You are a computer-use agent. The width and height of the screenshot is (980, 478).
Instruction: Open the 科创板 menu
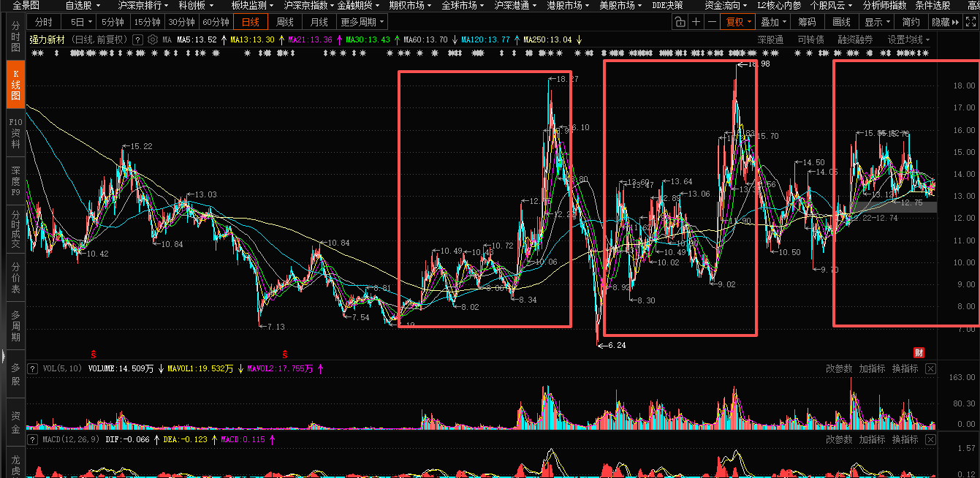coord(195,5)
